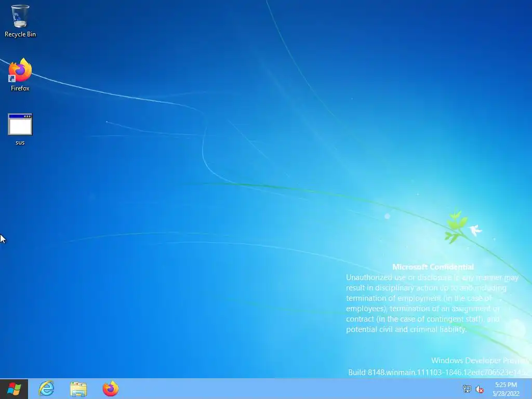Open File Explorer from the taskbar
532x399 pixels.
pos(78,389)
